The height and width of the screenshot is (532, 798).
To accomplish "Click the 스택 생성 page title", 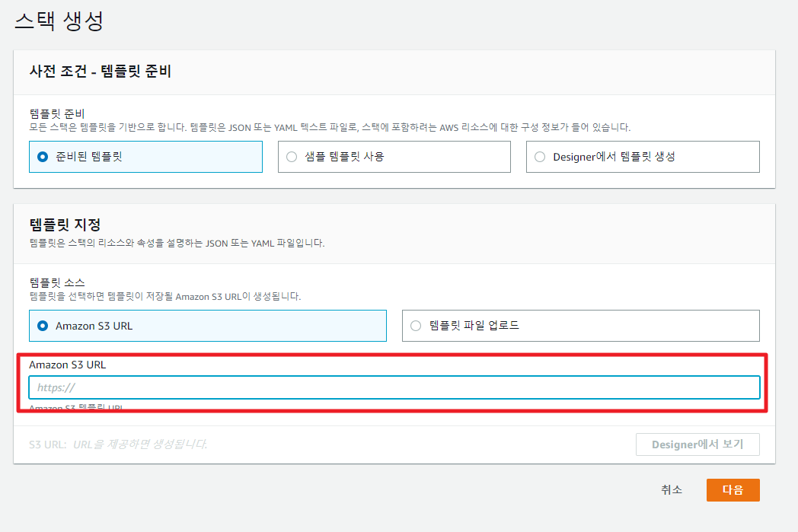I will 59,21.
